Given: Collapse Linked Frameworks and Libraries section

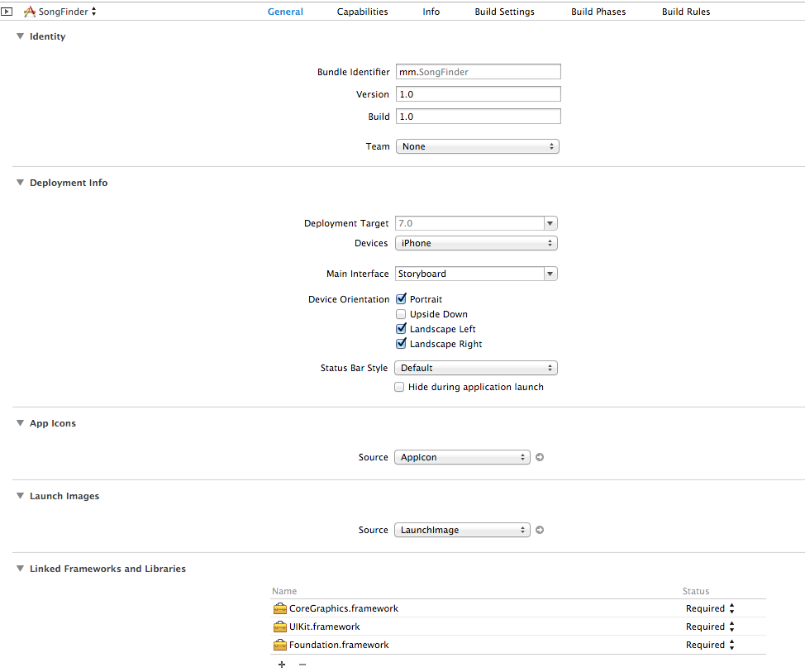Looking at the screenshot, I should point(20,569).
